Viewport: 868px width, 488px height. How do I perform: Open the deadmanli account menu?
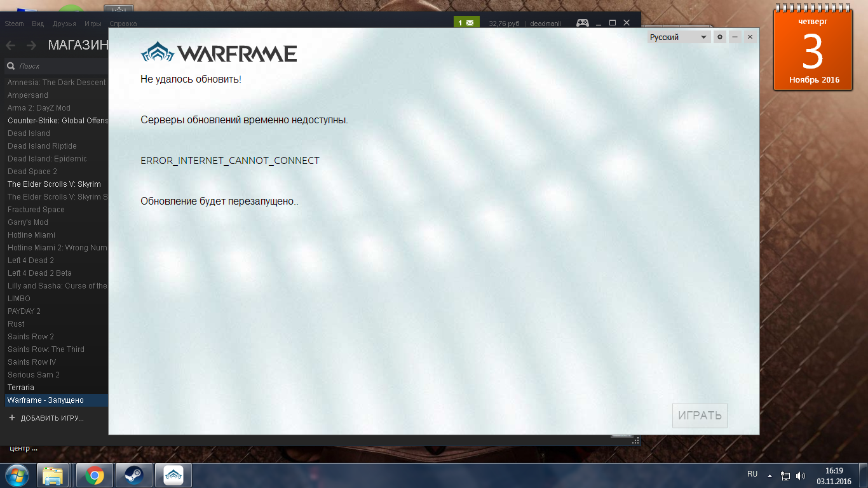click(x=546, y=24)
